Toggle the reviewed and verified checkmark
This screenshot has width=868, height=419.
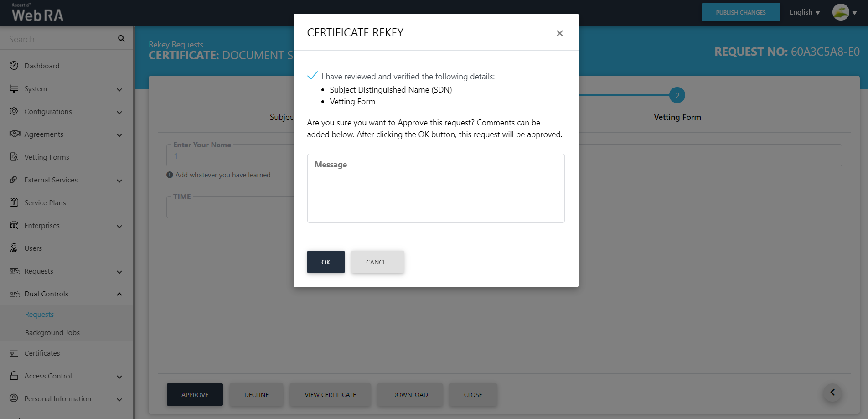click(x=312, y=76)
